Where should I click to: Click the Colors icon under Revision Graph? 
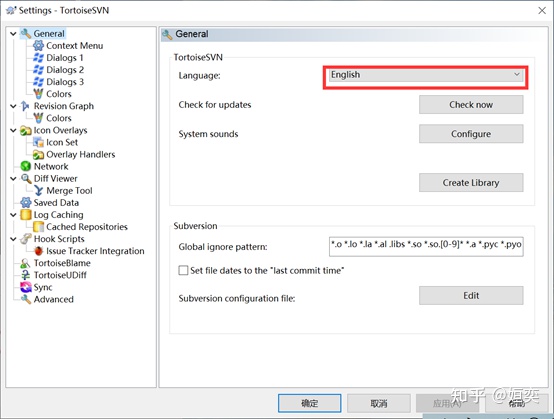[38, 118]
